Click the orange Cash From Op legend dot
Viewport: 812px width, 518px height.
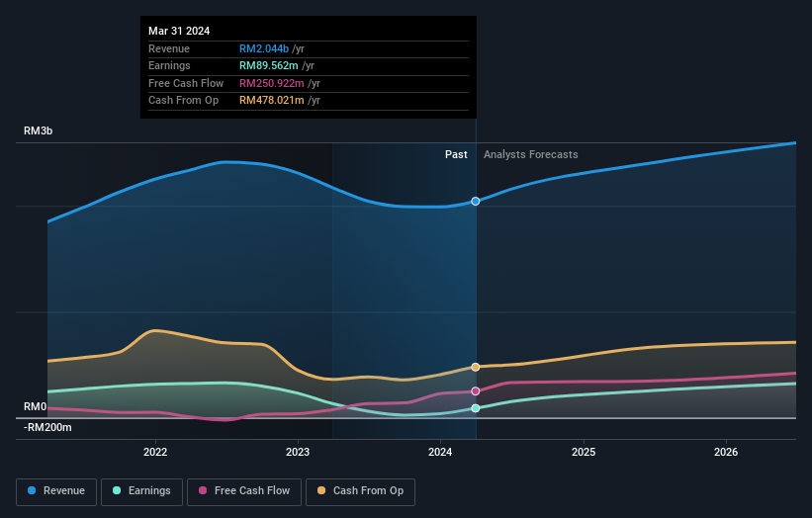pos(321,490)
